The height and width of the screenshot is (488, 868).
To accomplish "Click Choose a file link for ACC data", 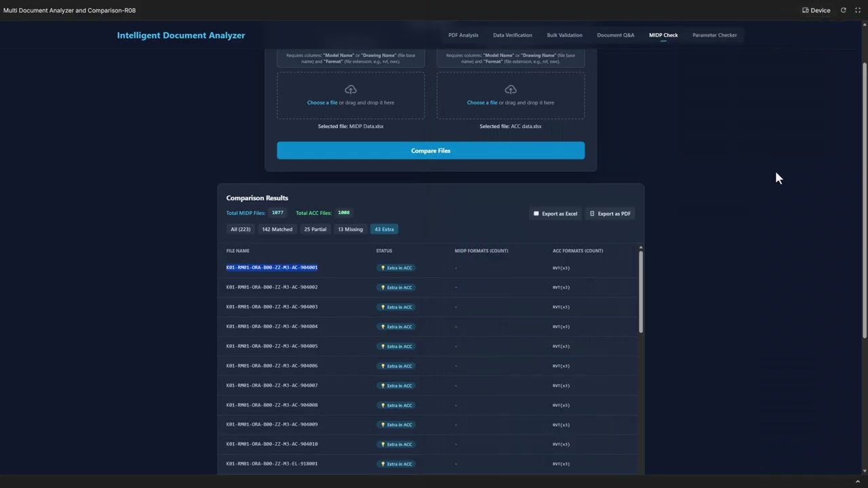I will pyautogui.click(x=482, y=102).
